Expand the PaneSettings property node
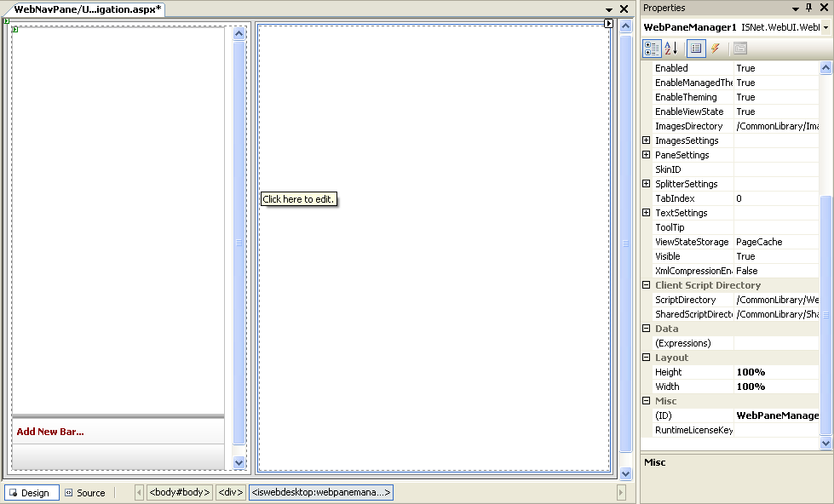This screenshot has height=504, width=834. [647, 155]
